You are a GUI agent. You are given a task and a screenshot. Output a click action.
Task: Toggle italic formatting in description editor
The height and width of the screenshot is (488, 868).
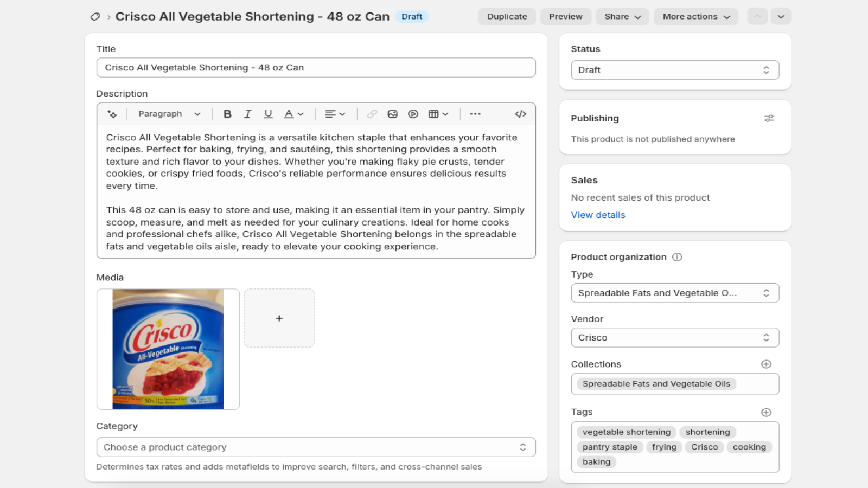(x=248, y=114)
